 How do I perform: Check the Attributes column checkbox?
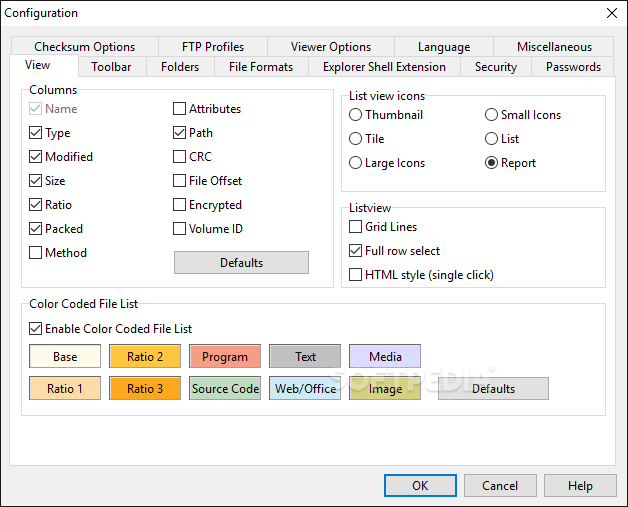(179, 109)
